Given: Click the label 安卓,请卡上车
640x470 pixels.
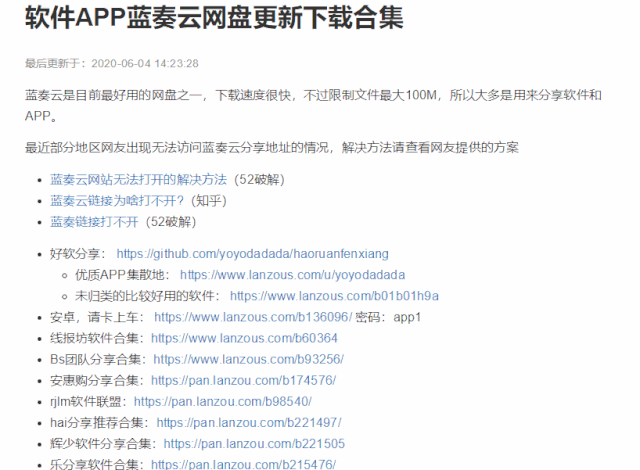Looking at the screenshot, I should tap(94, 317).
